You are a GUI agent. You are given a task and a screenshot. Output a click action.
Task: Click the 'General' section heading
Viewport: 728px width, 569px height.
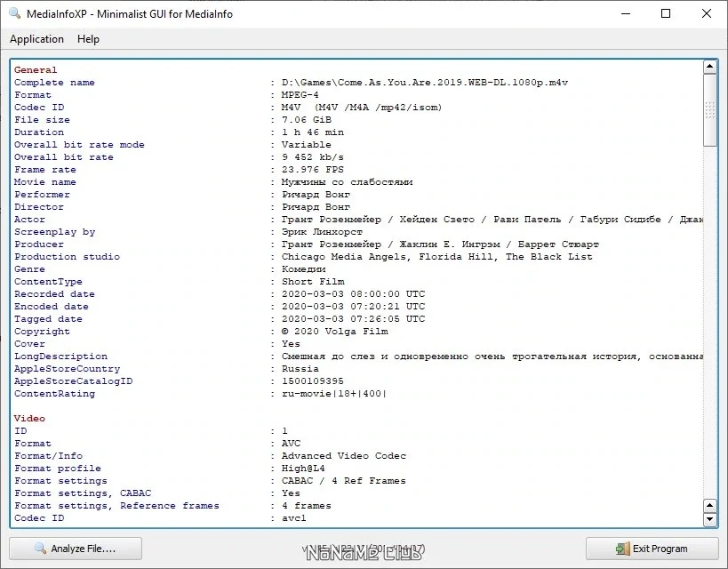pos(36,70)
